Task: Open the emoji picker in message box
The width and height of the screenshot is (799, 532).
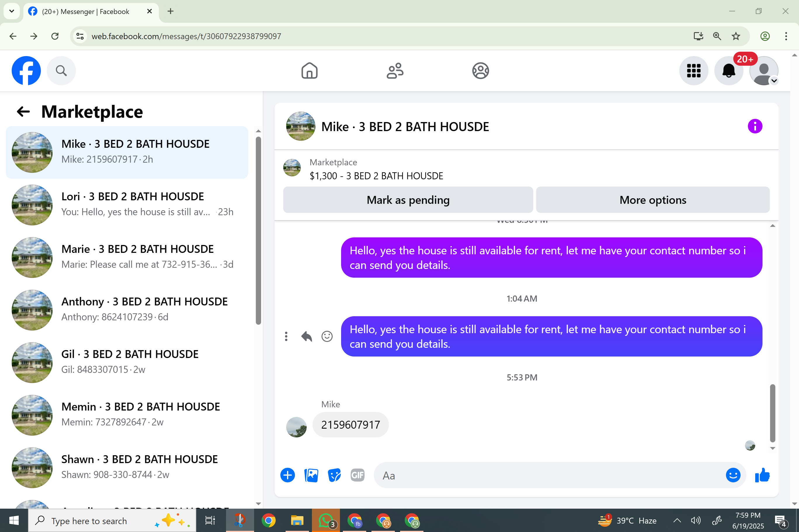Action: click(x=733, y=475)
